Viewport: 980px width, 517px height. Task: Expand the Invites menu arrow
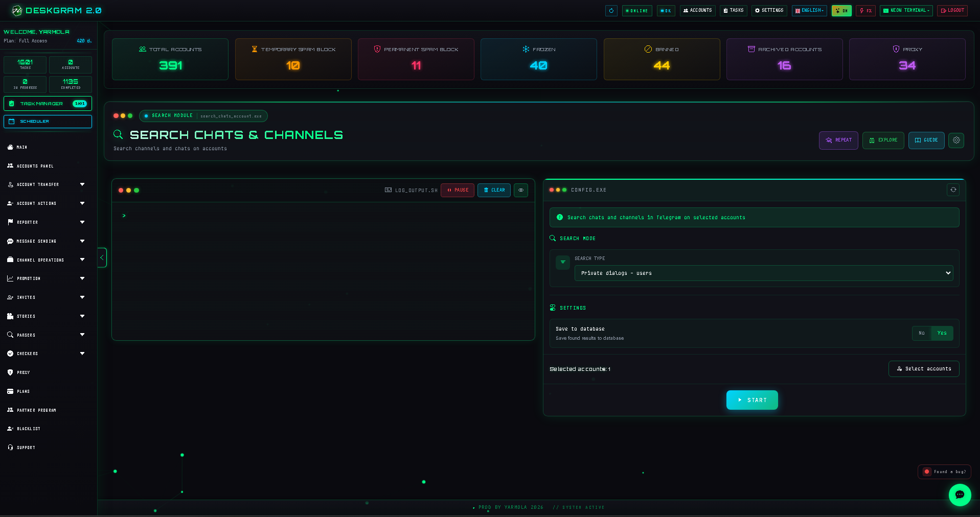[x=82, y=297]
